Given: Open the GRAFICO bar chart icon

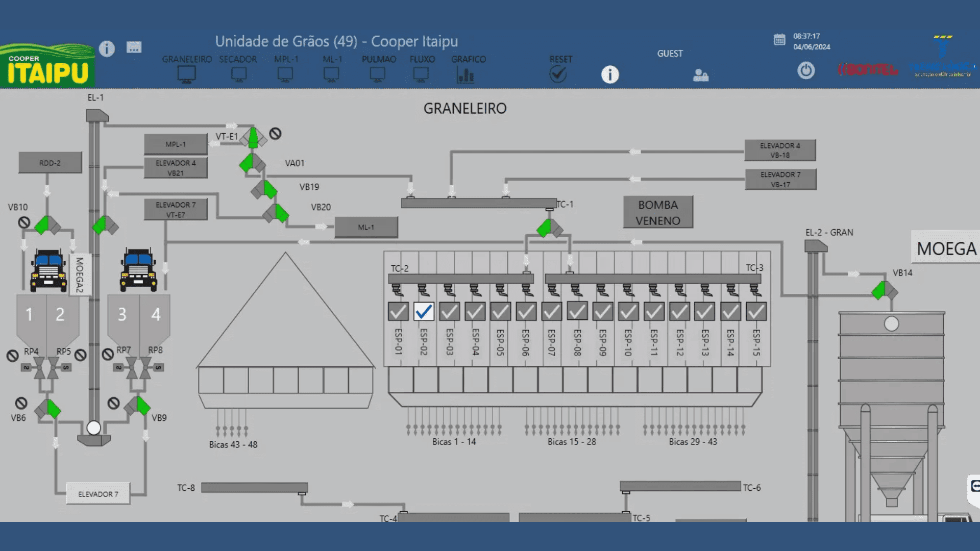Looking at the screenshot, I should [465, 75].
